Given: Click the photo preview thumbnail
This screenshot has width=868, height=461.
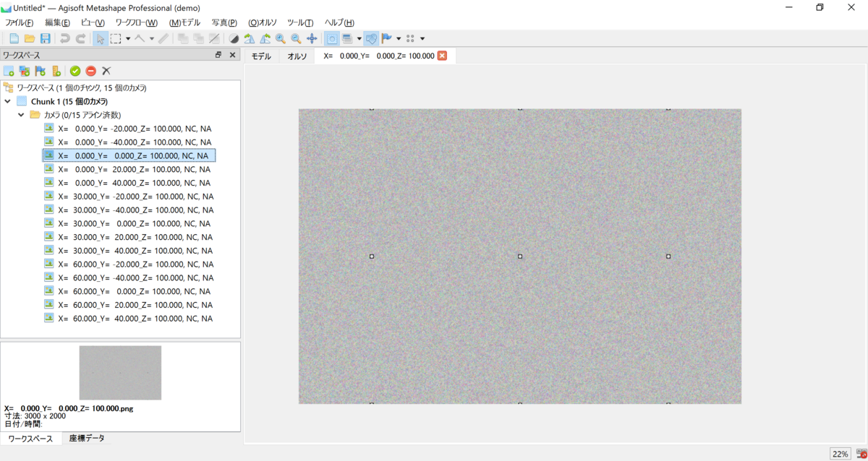Looking at the screenshot, I should click(x=120, y=373).
